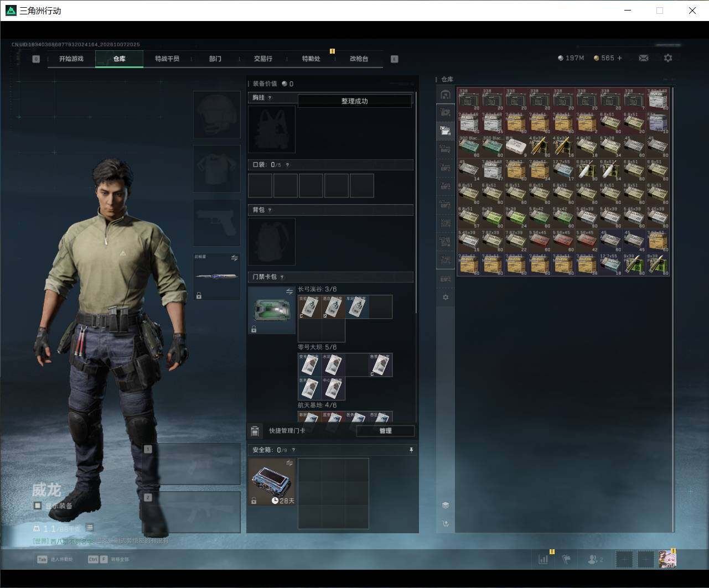Click the stacked-layers icon in warehouse sidebar
The height and width of the screenshot is (588, 709).
[446, 505]
